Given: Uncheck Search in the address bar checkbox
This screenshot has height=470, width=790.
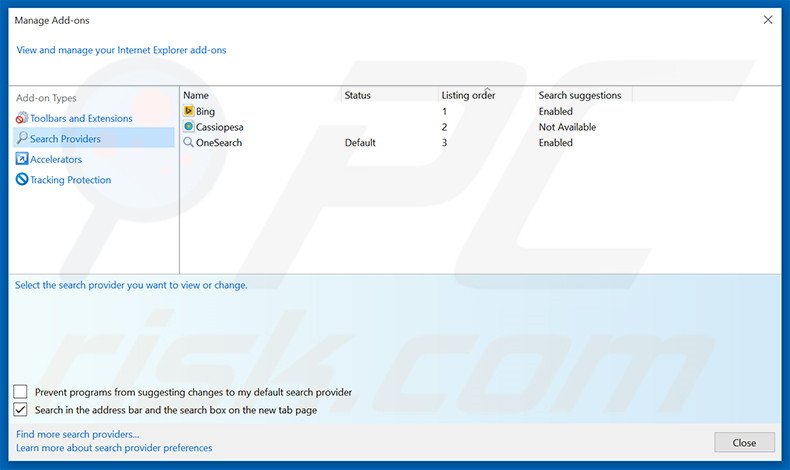Looking at the screenshot, I should (x=20, y=410).
